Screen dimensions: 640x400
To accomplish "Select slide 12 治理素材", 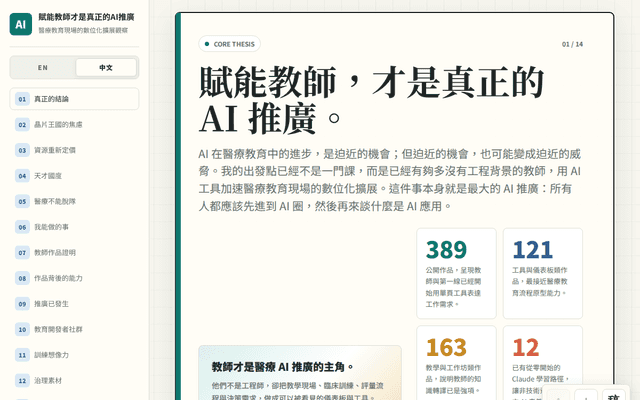I will point(74,381).
